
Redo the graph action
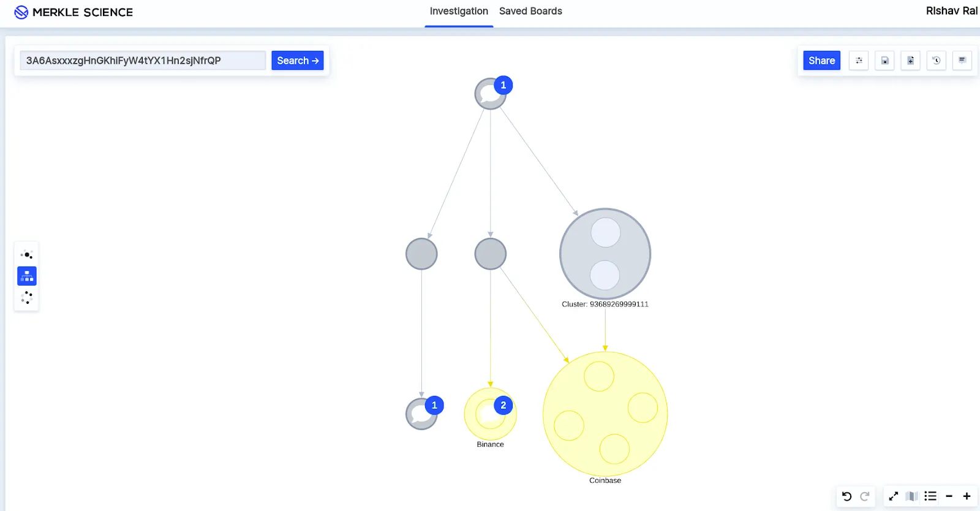(x=865, y=496)
